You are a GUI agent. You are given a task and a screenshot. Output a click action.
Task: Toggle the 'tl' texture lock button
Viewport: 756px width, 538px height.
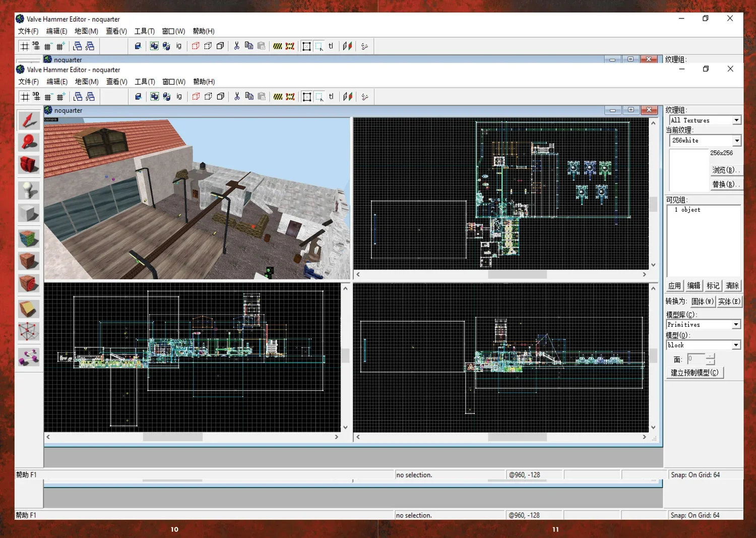coord(331,96)
